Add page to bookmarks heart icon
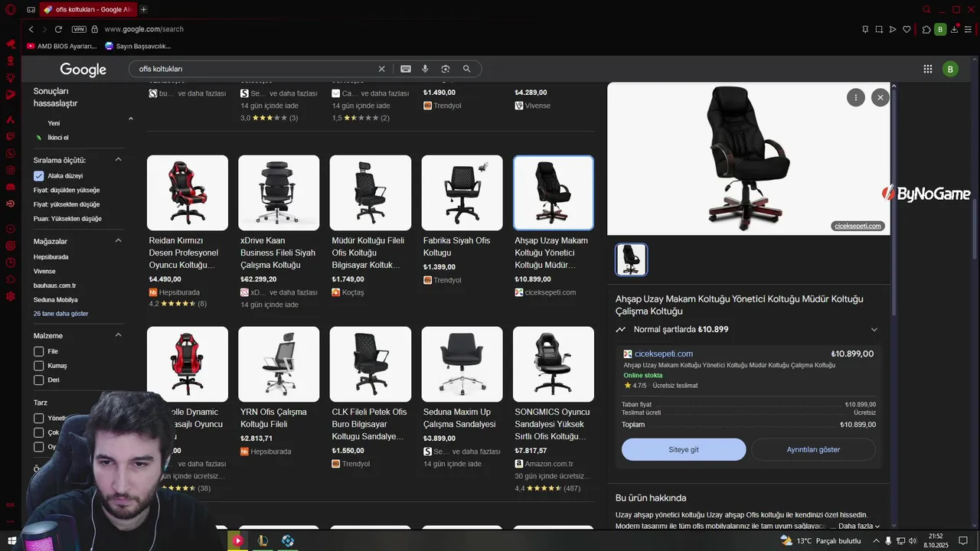Image resolution: width=980 pixels, height=551 pixels. click(x=907, y=29)
